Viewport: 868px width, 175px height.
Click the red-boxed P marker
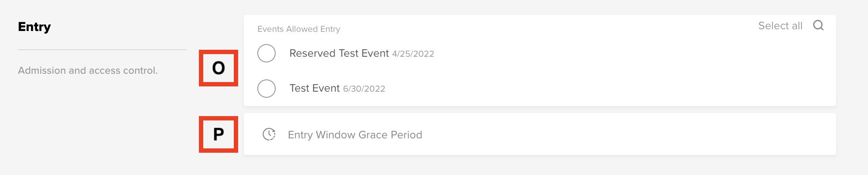219,134
